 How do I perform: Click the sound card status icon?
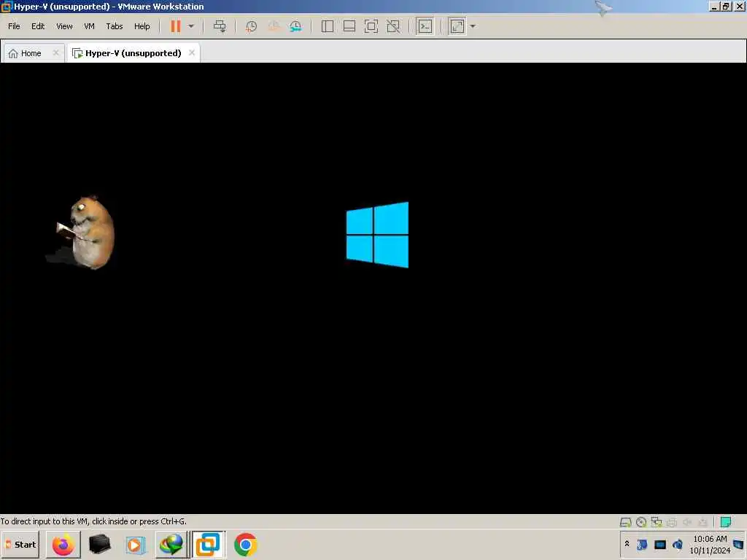pyautogui.click(x=687, y=522)
